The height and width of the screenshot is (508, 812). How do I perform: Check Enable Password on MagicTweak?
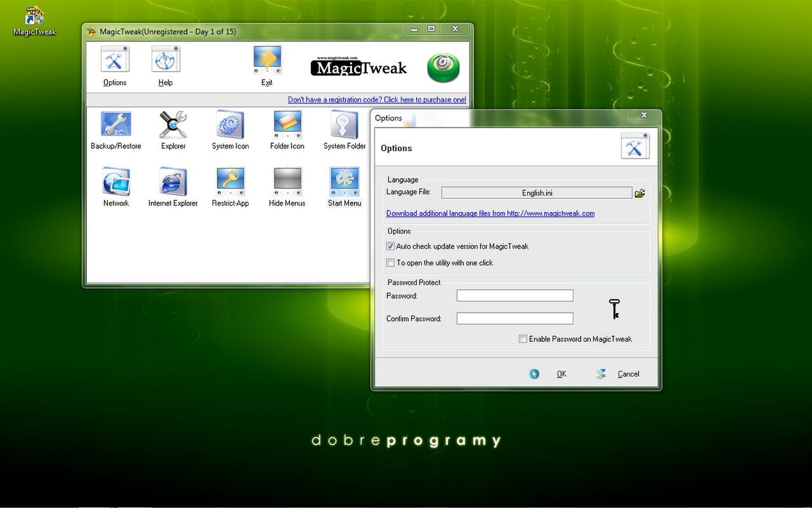[x=523, y=339]
